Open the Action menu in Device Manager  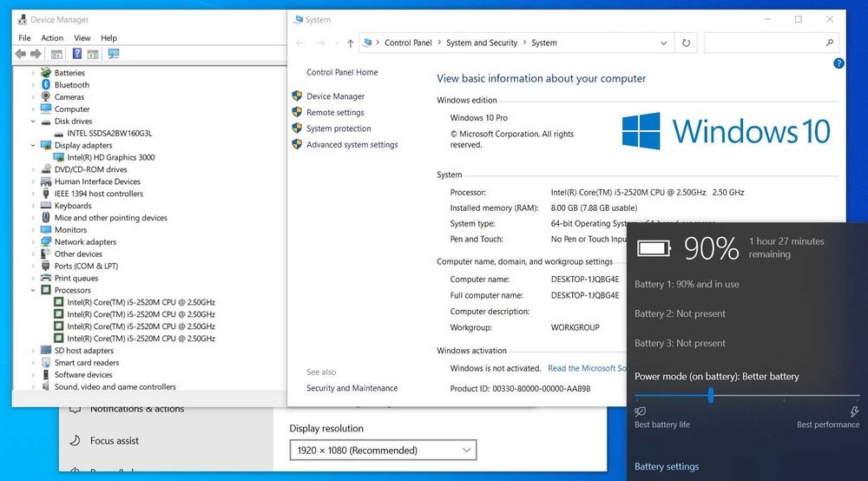52,37
